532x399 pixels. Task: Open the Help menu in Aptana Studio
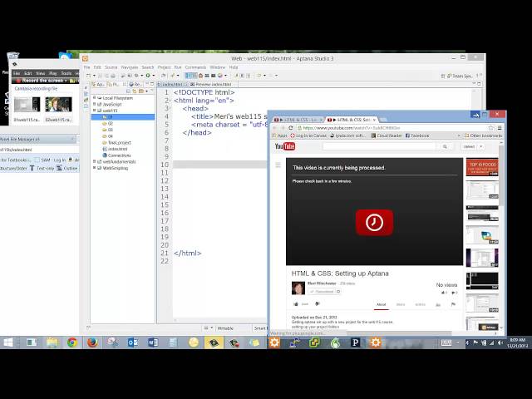234,67
